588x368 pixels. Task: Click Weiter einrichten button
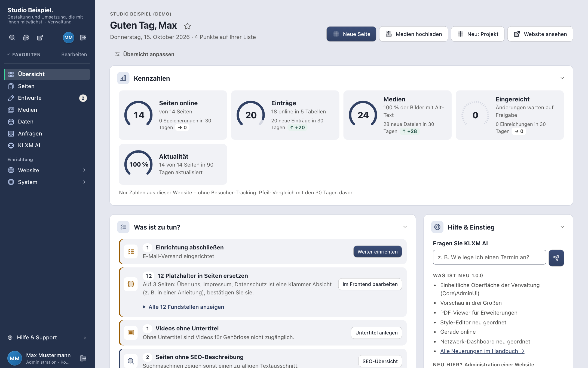click(378, 252)
